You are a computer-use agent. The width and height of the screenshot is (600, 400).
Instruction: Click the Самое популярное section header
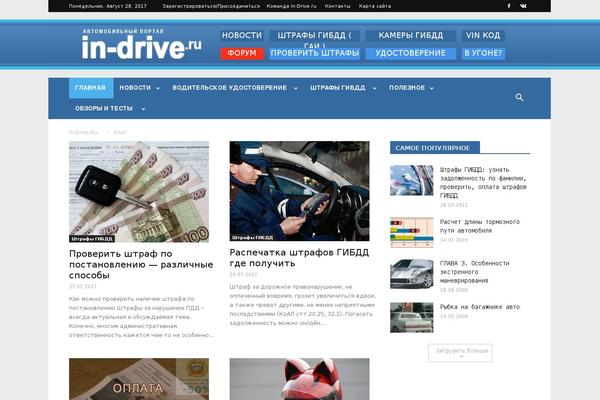435,148
